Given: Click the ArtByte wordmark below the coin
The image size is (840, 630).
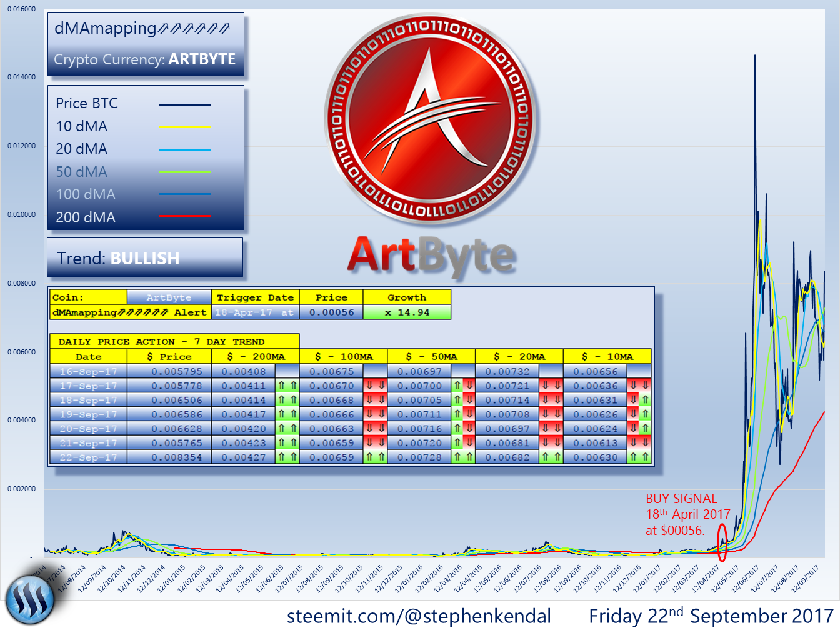Looking at the screenshot, I should coord(431,256).
